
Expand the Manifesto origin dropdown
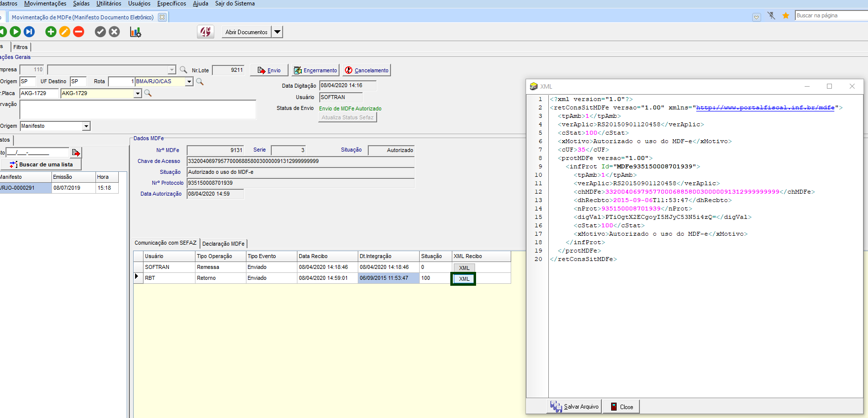pos(86,126)
